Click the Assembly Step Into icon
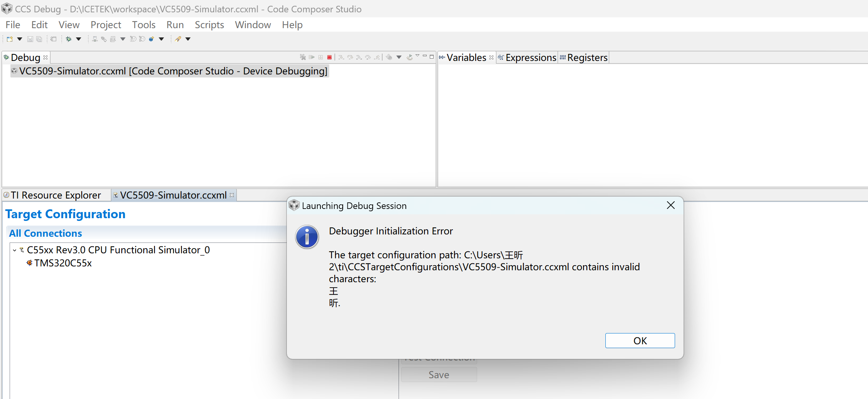 (359, 57)
